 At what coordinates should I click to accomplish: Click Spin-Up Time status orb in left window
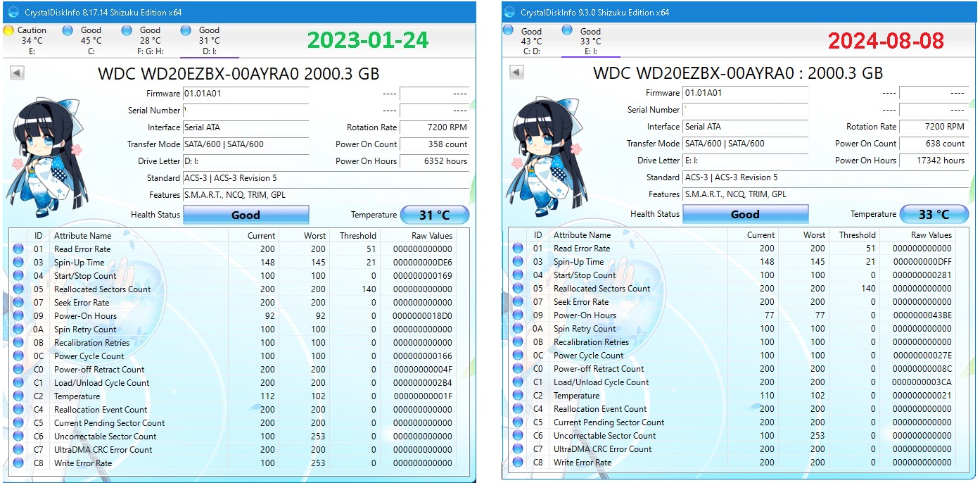[18, 263]
